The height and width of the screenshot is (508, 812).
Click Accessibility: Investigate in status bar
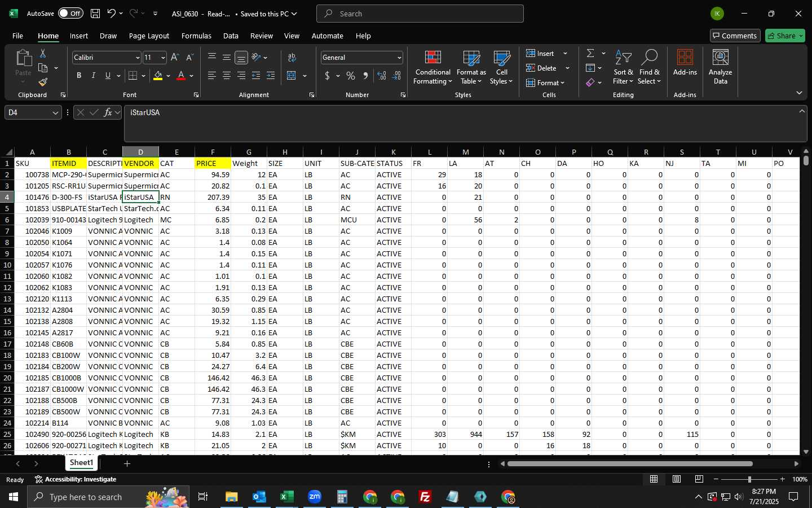pos(76,479)
